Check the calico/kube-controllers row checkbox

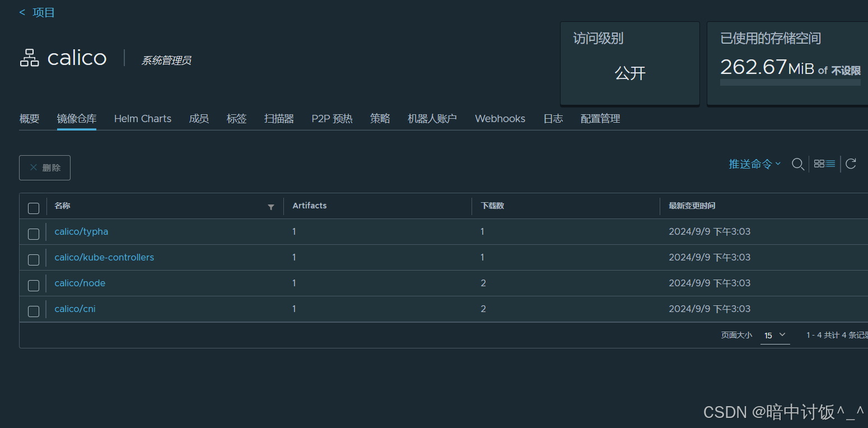point(34,259)
